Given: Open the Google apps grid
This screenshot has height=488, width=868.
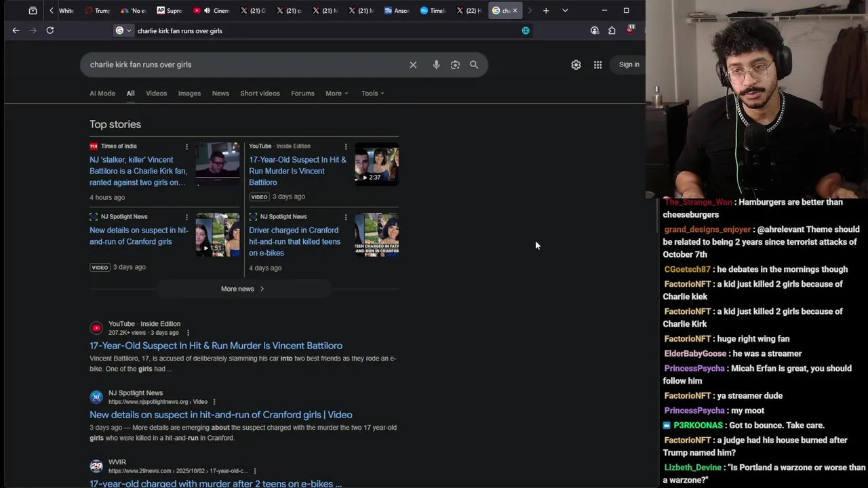Looking at the screenshot, I should (597, 65).
